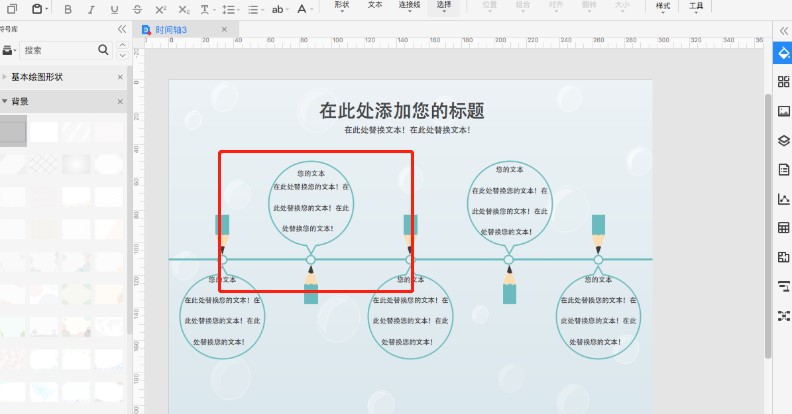This screenshot has height=414, width=792.
Task: Open the fill style panel icon
Action: (x=783, y=53)
